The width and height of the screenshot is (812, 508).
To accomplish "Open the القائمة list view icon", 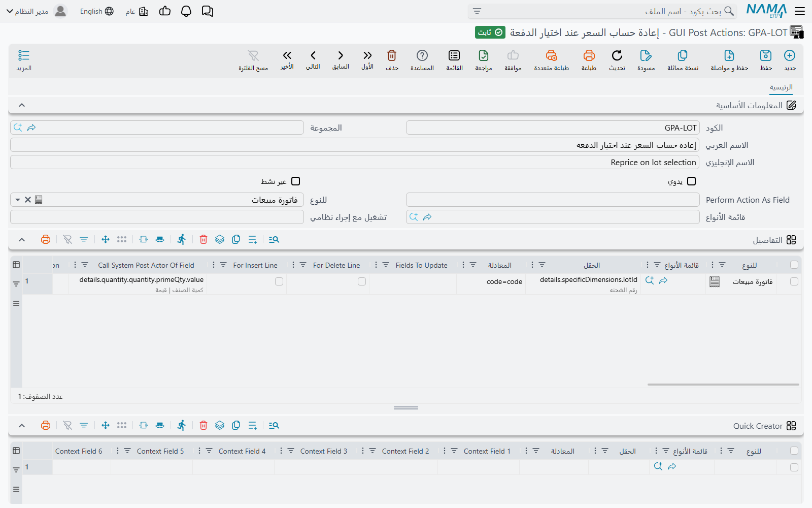I will point(454,55).
